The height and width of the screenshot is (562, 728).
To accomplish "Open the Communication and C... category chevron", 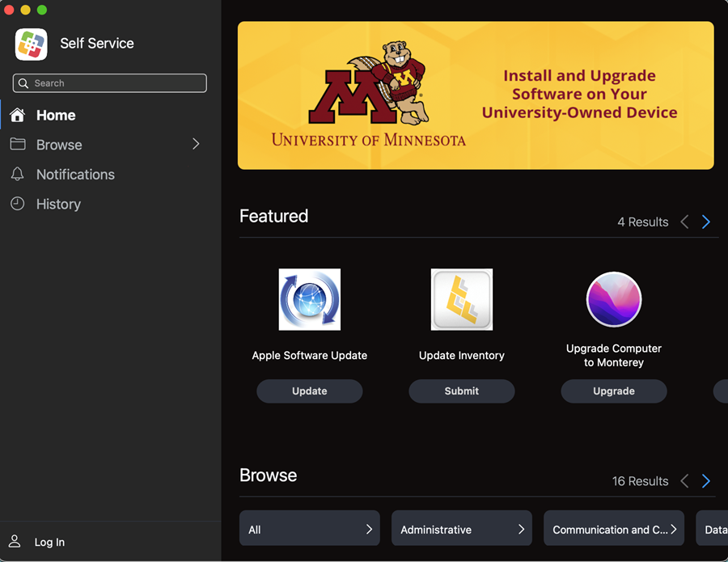I will point(673,529).
